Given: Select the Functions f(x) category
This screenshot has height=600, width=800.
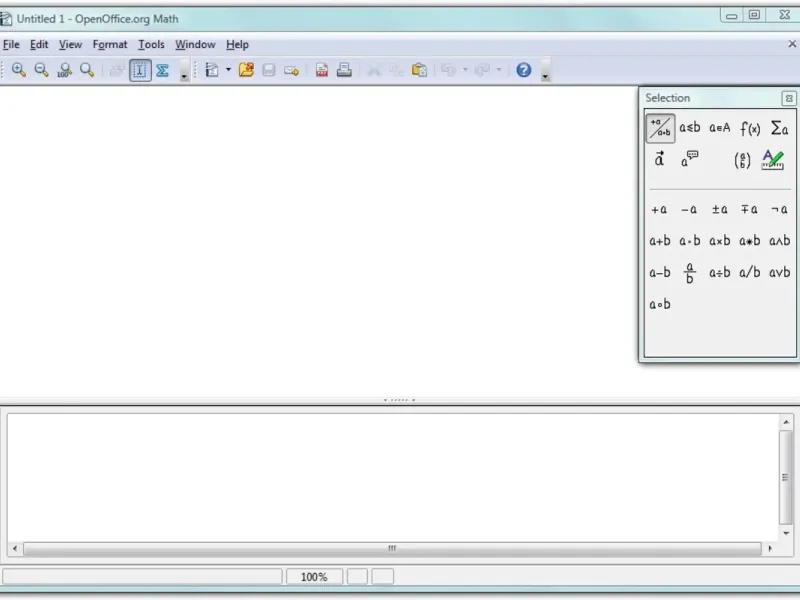Looking at the screenshot, I should [750, 128].
